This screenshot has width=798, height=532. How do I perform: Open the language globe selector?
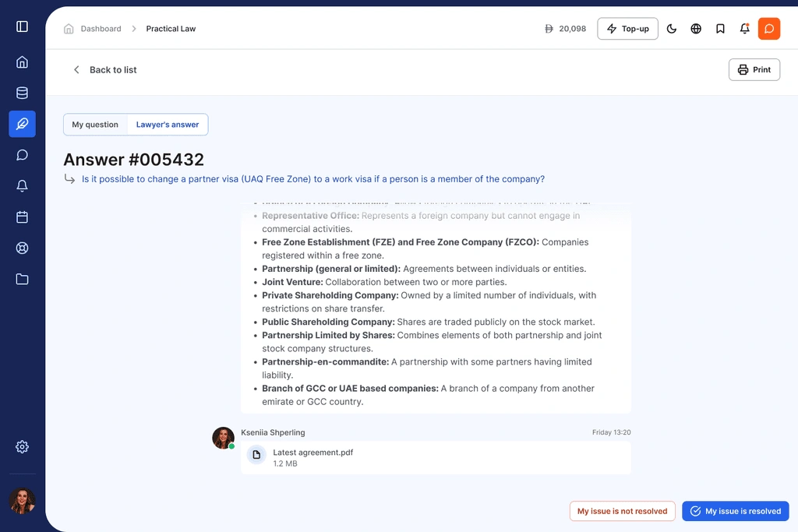tap(696, 29)
